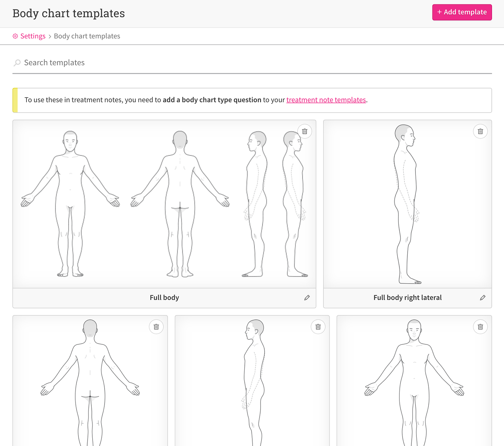This screenshot has height=446, width=504.
Task: Open the treatment note templates link
Action: click(326, 100)
